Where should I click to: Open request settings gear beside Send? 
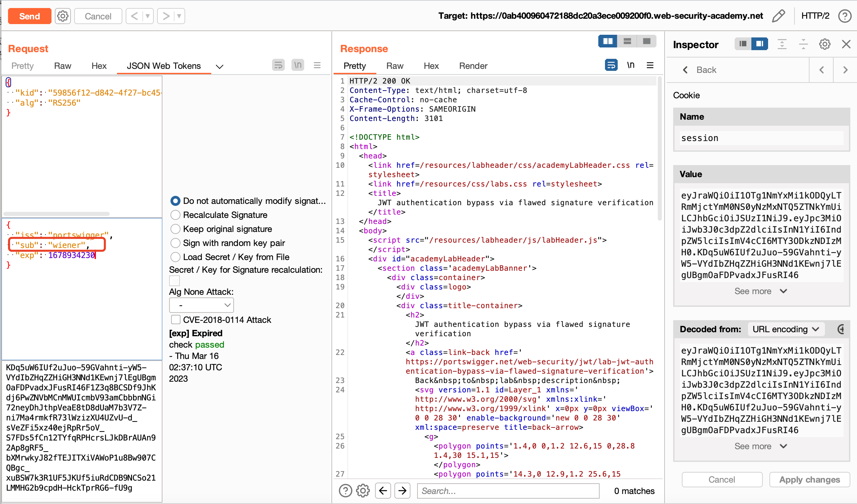pos(63,16)
